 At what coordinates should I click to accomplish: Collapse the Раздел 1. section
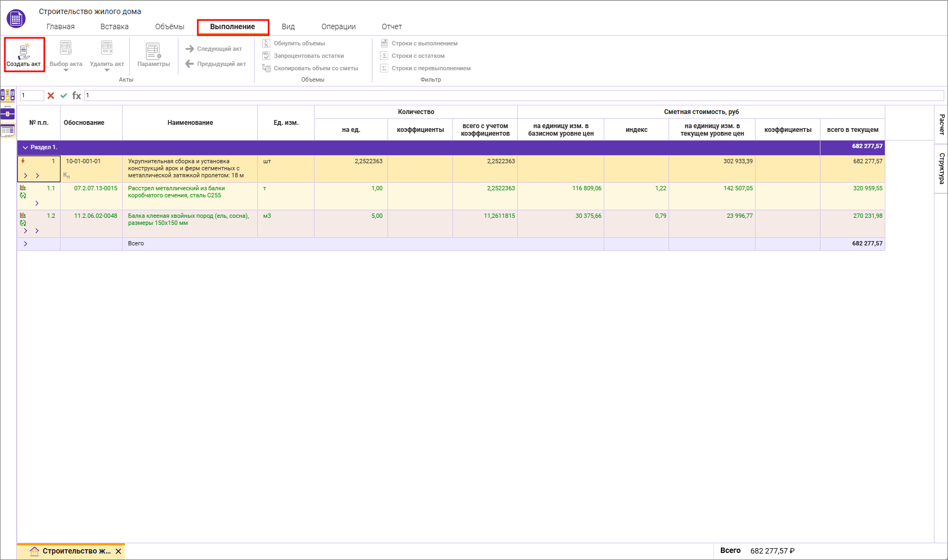coord(25,148)
